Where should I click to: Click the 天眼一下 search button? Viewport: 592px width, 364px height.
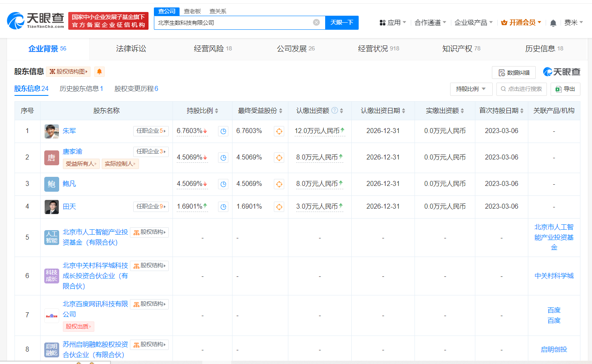342,23
